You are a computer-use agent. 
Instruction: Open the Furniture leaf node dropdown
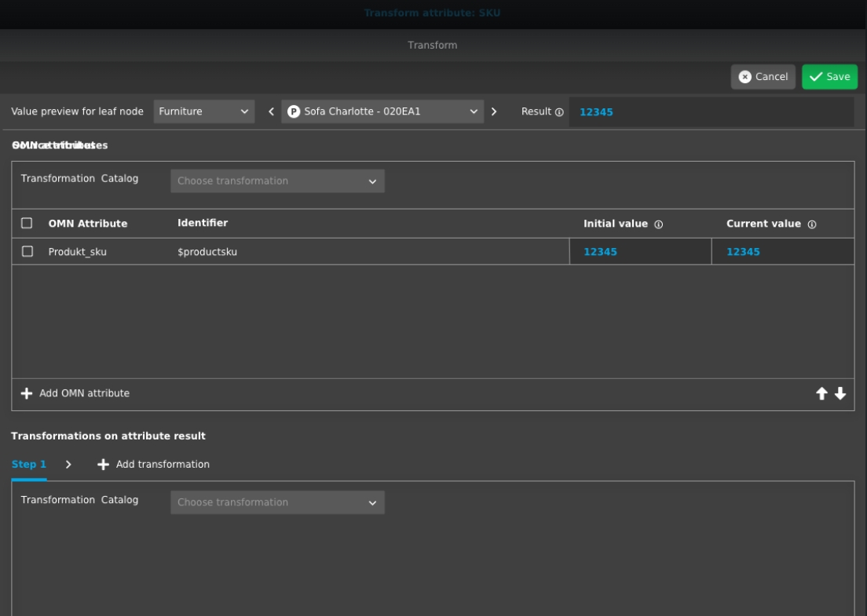pyautogui.click(x=204, y=111)
